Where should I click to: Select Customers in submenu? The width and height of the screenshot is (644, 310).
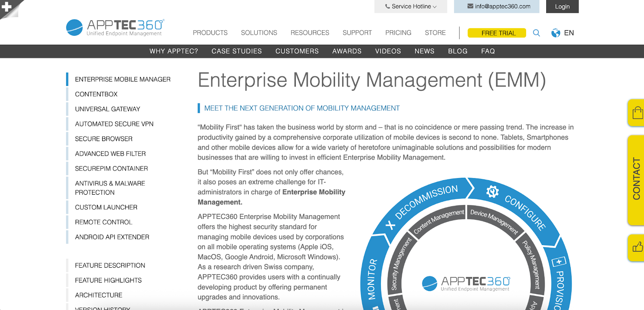pos(297,51)
